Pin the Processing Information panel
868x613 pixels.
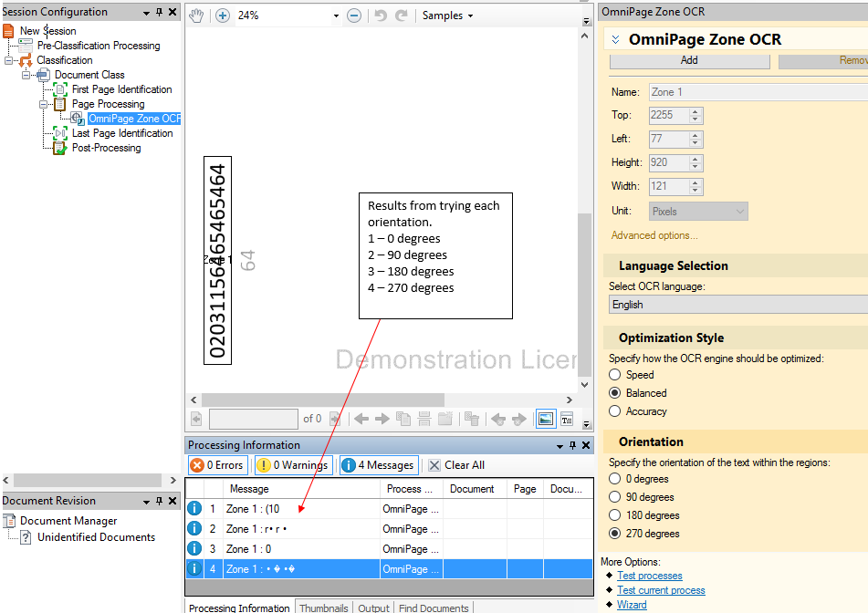click(x=572, y=445)
